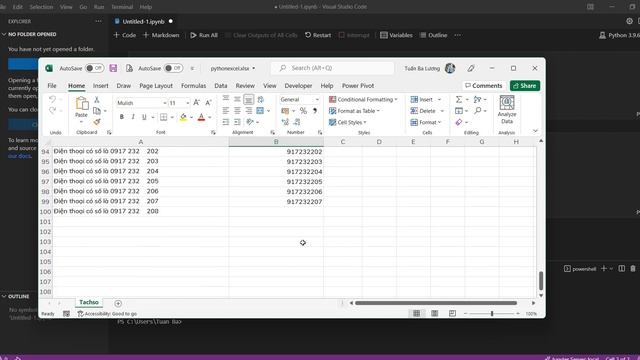640x360 pixels.
Task: Toggle the first AutoSave switch
Action: tap(94, 68)
